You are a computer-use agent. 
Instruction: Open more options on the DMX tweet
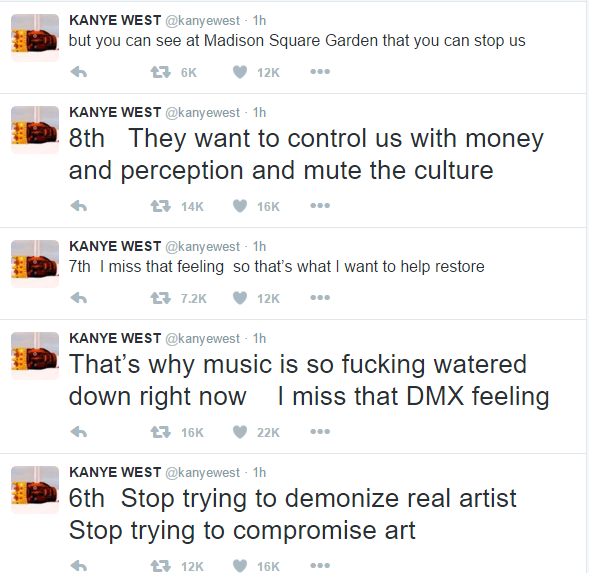point(320,431)
